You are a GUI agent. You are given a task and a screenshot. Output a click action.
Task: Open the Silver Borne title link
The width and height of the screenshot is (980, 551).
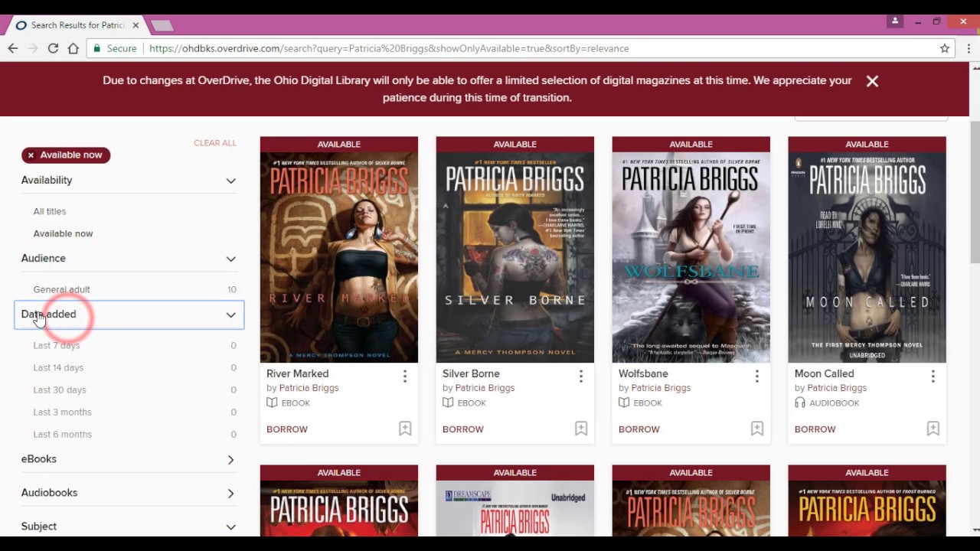point(471,373)
